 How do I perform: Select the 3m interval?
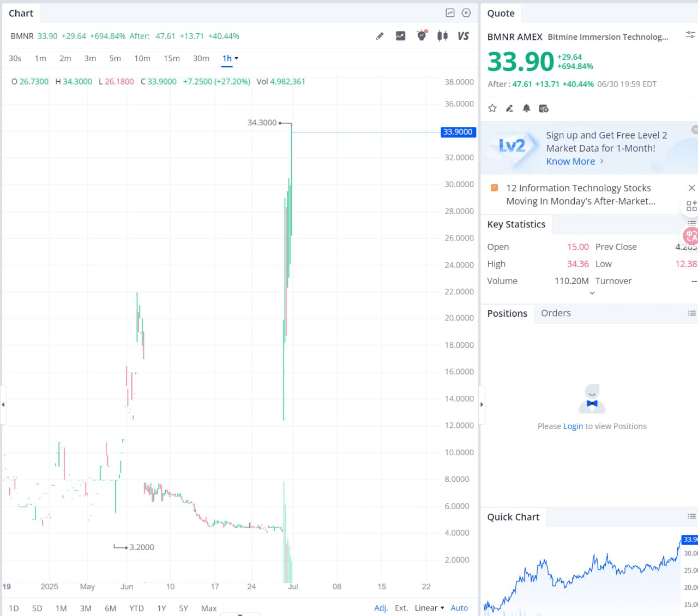pyautogui.click(x=90, y=58)
